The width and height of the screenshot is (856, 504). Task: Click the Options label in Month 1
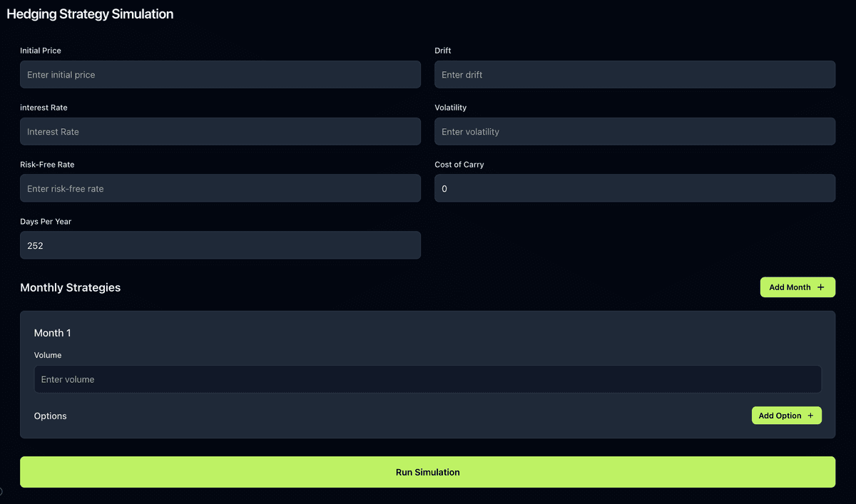click(50, 415)
